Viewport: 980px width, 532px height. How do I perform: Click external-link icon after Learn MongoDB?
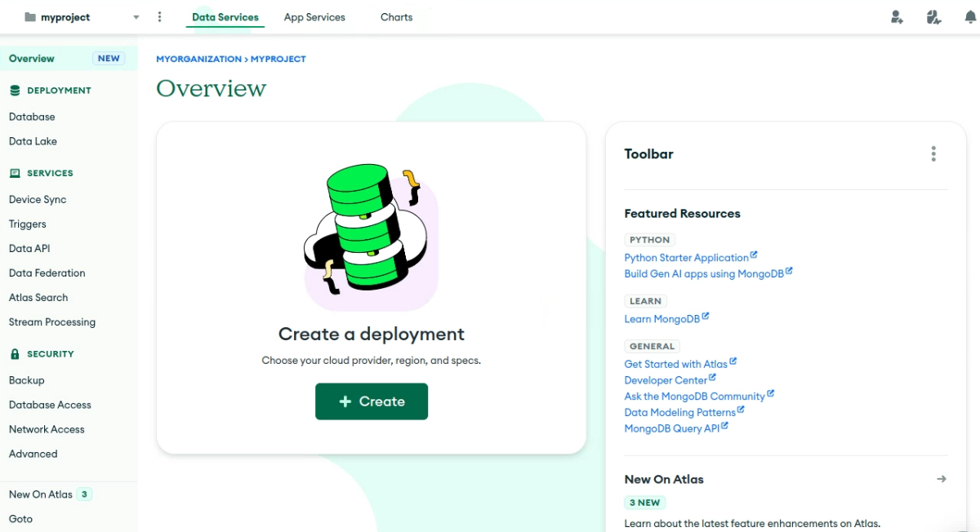[x=706, y=317]
